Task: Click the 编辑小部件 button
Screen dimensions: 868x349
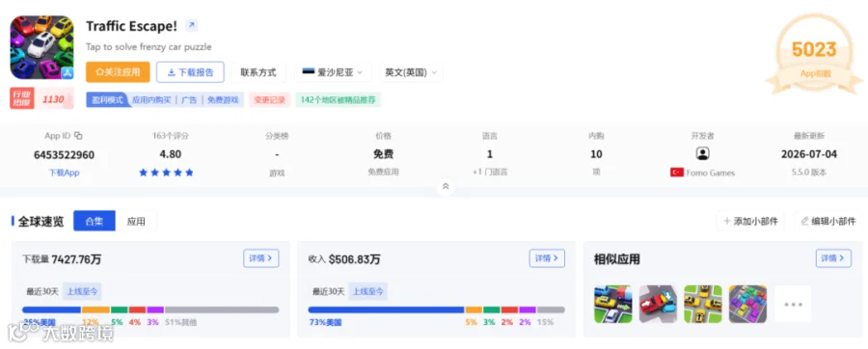Action: coord(828,221)
